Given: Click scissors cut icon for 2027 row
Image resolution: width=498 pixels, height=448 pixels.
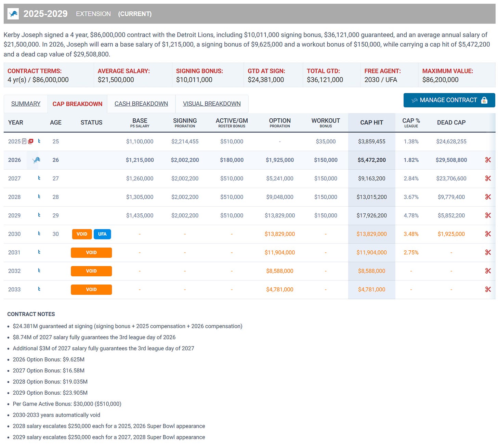Looking at the screenshot, I should click(488, 178).
